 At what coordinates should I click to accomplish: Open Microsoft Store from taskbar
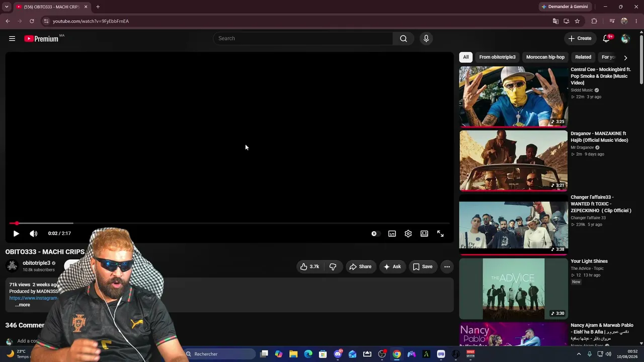click(323, 354)
